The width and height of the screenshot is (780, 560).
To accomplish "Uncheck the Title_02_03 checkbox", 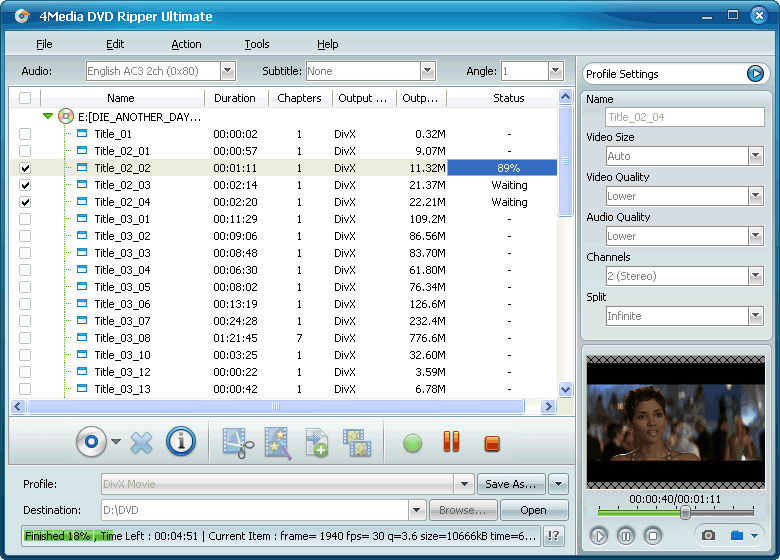I will point(25,185).
